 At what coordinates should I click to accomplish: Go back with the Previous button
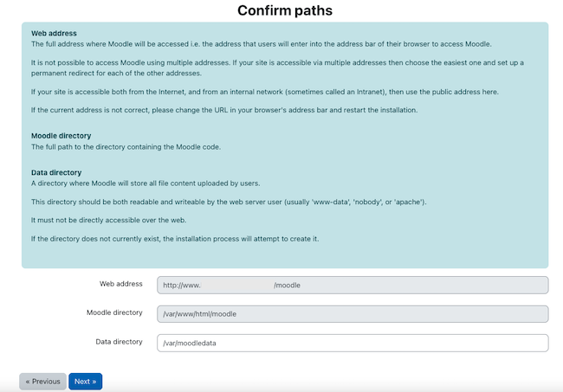tap(42, 382)
